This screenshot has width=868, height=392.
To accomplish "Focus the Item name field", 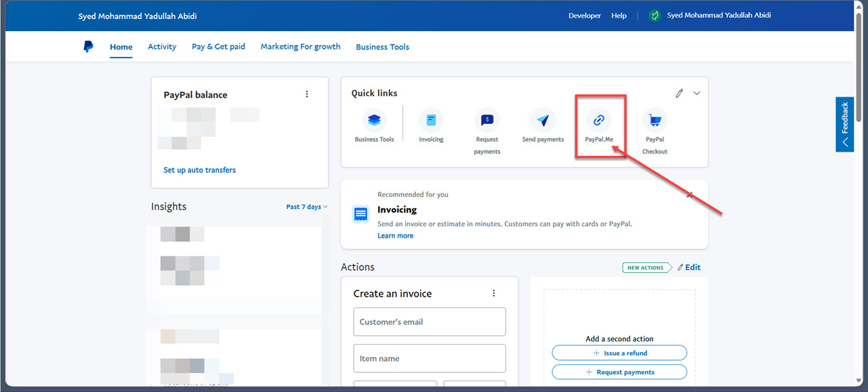I will point(430,358).
